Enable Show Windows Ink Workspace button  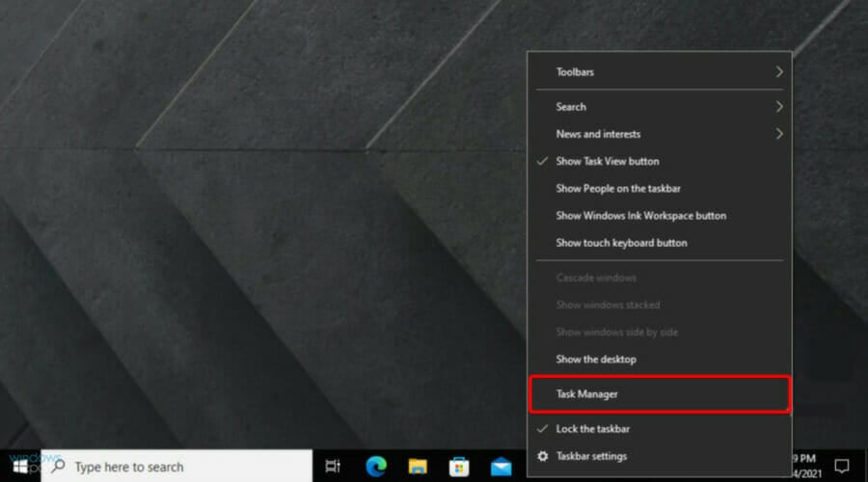tap(660, 216)
